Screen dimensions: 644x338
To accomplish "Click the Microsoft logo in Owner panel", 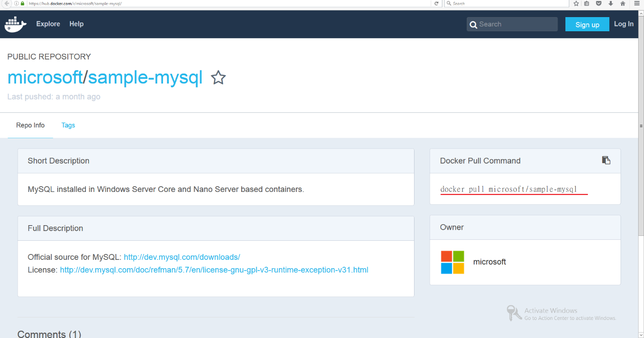I will (453, 262).
